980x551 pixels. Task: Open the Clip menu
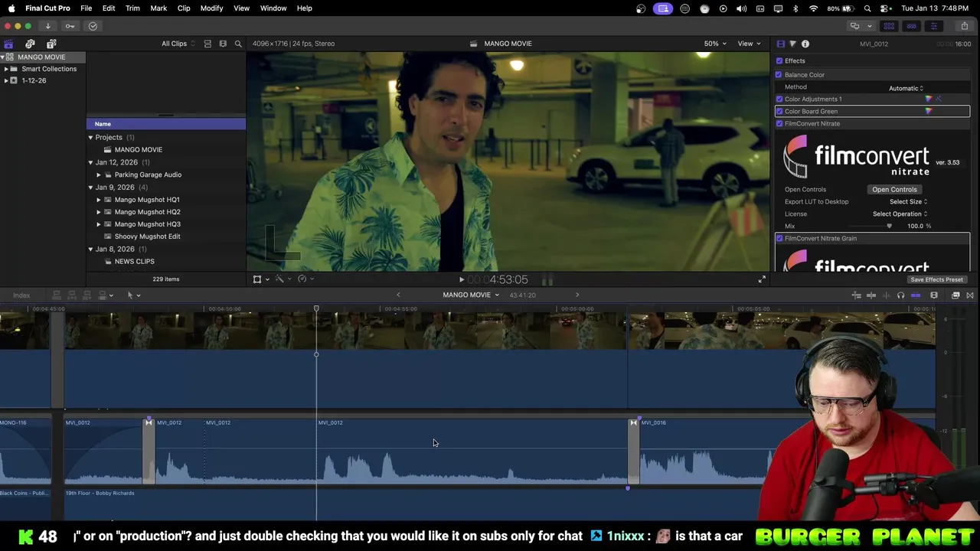point(184,8)
